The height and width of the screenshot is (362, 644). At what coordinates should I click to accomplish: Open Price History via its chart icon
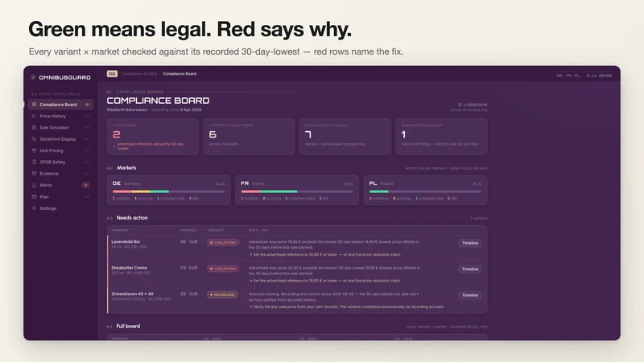tap(34, 116)
